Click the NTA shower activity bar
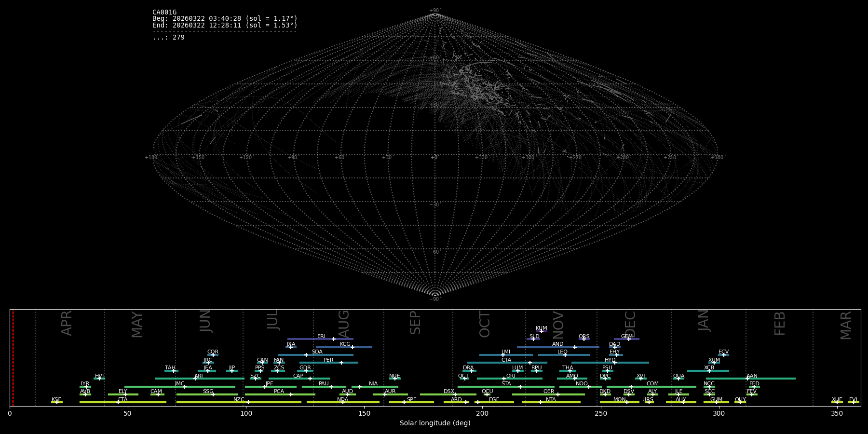The width and height of the screenshot is (868, 434). (551, 402)
